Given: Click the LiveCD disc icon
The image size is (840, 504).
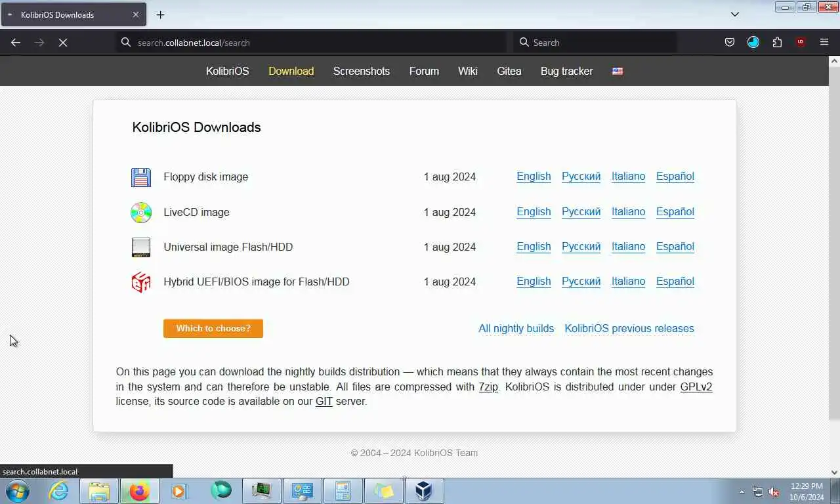Looking at the screenshot, I should pyautogui.click(x=141, y=213).
